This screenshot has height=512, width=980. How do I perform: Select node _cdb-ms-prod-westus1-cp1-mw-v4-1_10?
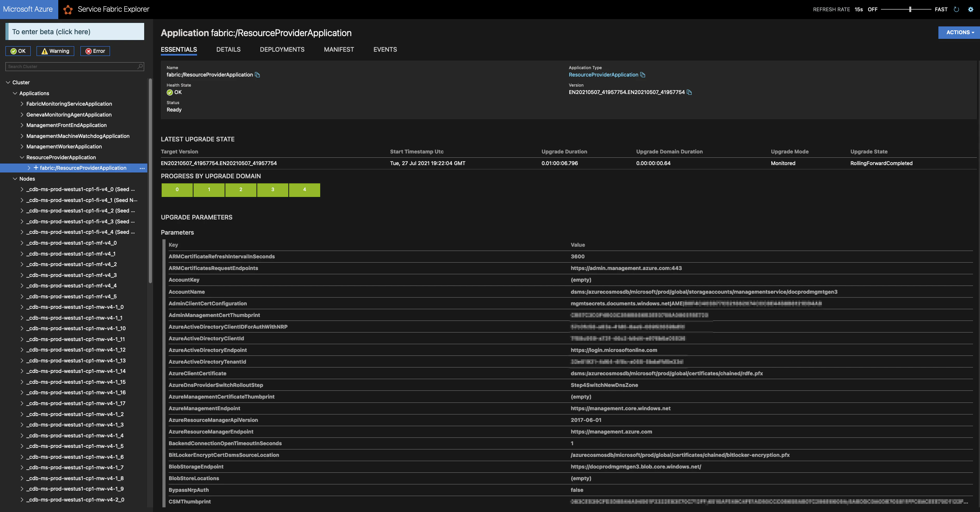click(76, 328)
